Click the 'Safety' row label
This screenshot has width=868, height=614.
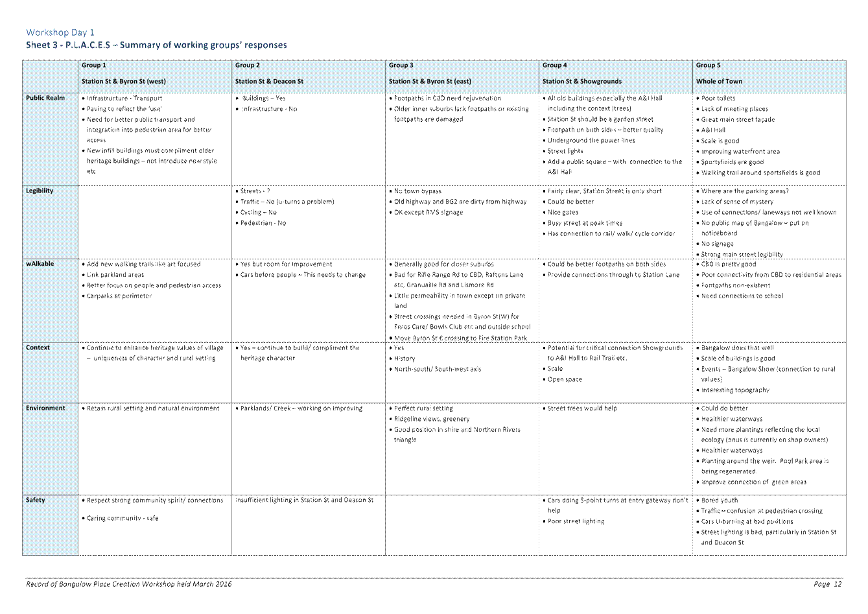[x=36, y=500]
